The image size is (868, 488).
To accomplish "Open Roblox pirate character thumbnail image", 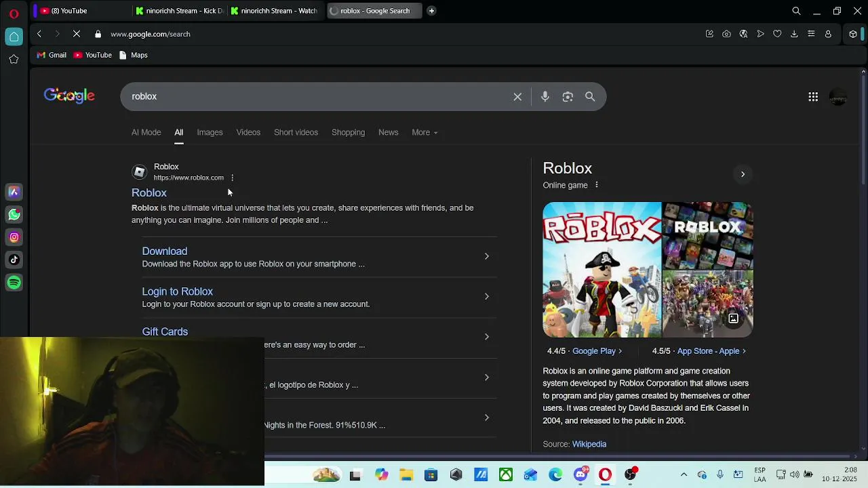I will (602, 270).
